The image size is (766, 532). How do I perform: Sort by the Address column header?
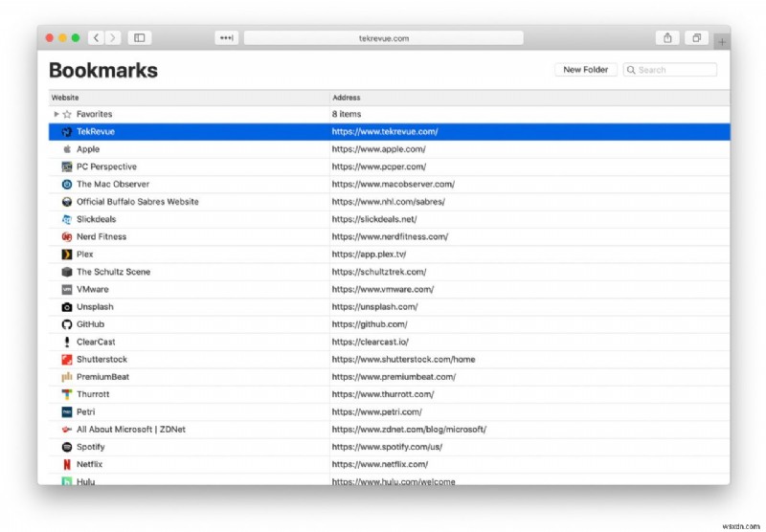point(530,98)
